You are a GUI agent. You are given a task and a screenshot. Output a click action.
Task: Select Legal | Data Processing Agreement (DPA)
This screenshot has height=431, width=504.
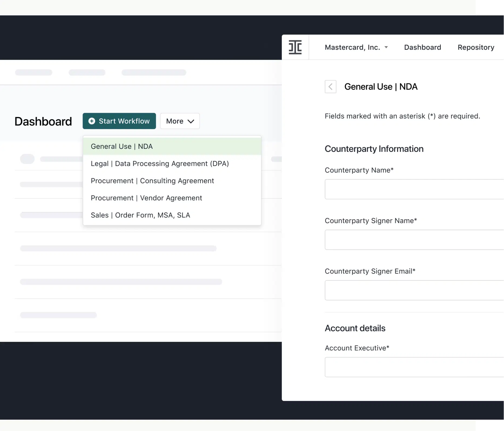tap(160, 163)
